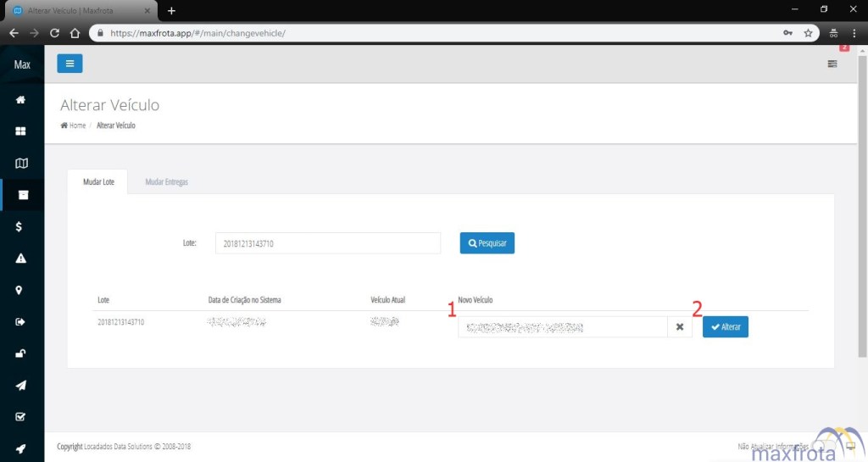
Task: Click the warning triangle icon in the sidebar
Action: point(21,259)
